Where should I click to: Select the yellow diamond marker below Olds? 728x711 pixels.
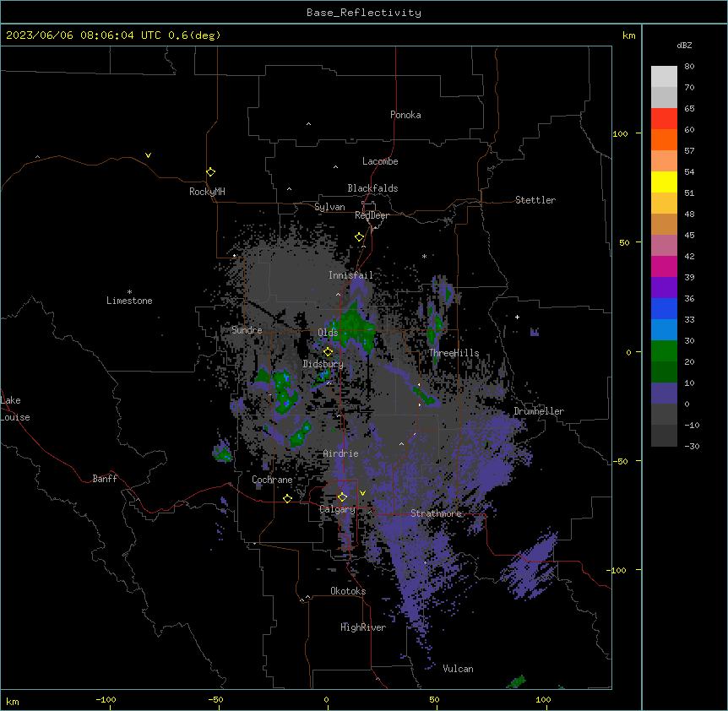click(x=328, y=352)
